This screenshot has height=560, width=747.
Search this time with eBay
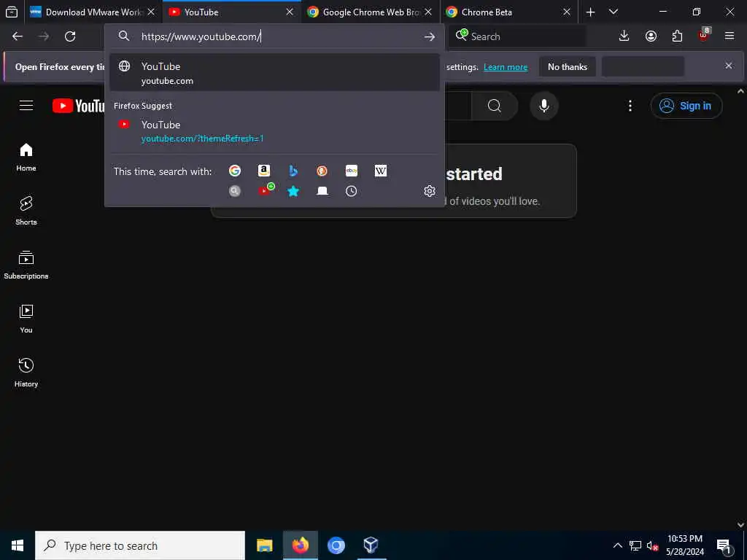[x=352, y=171]
